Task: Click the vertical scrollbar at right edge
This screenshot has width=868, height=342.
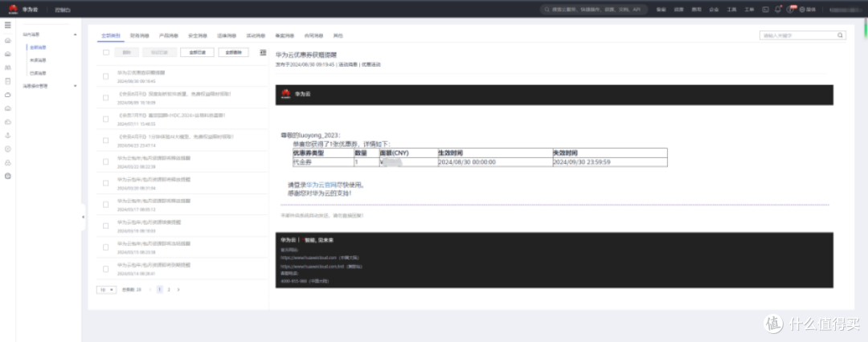Action: point(866,29)
